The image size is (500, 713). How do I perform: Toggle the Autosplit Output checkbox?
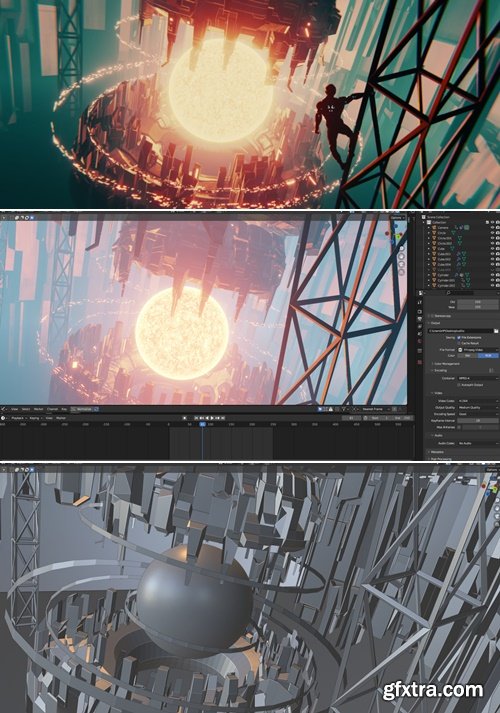pyautogui.click(x=459, y=385)
